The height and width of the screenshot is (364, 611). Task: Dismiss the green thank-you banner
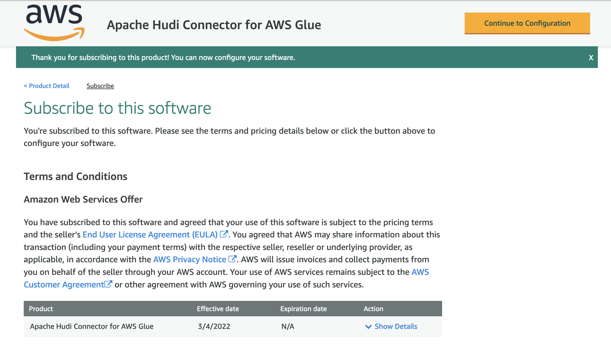pos(591,58)
